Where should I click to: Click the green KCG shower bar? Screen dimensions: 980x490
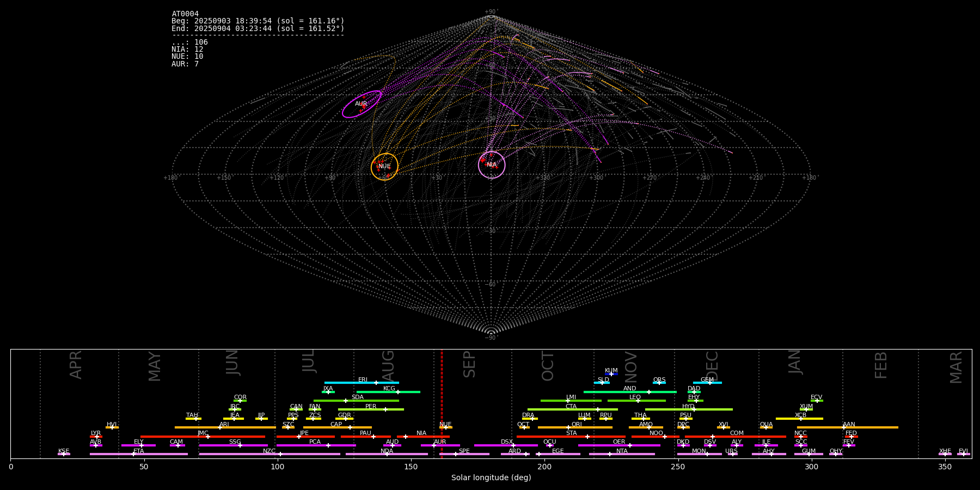[388, 391]
